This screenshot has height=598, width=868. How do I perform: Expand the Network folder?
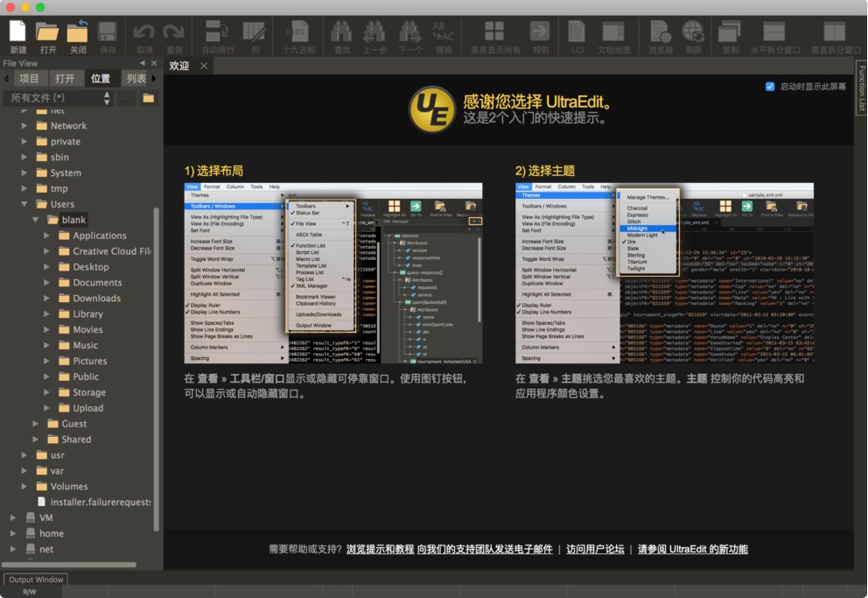coord(24,126)
